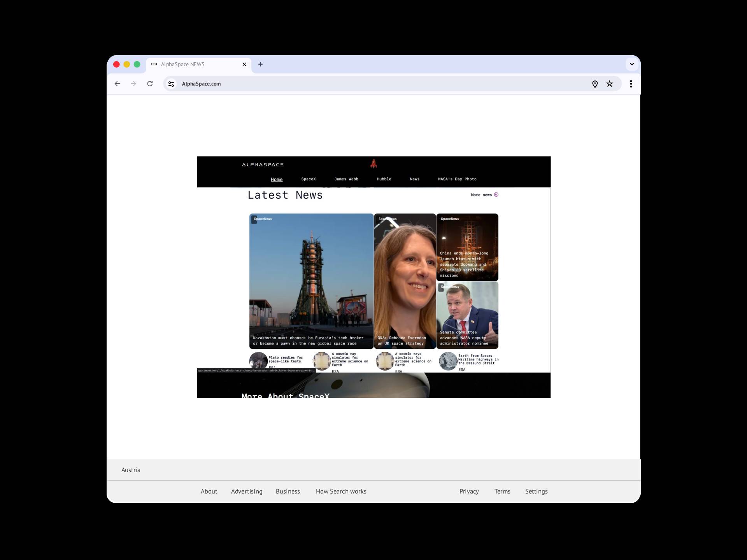Open the Kazakhstan rocket news thumbnail
The width and height of the screenshot is (747, 560).
[x=311, y=280]
